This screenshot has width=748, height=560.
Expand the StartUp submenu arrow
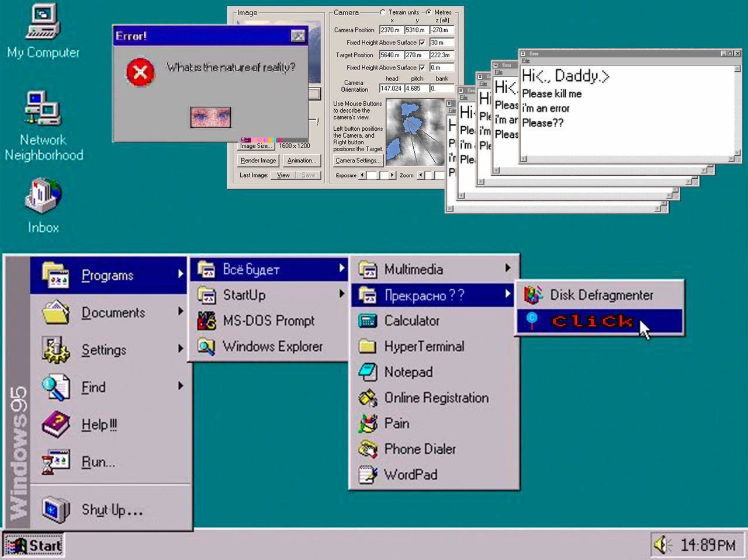click(342, 294)
